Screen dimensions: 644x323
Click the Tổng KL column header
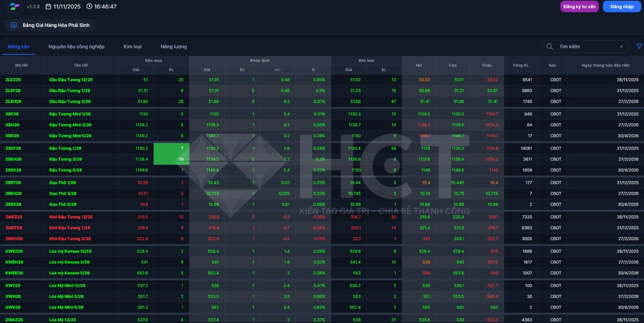[520, 65]
